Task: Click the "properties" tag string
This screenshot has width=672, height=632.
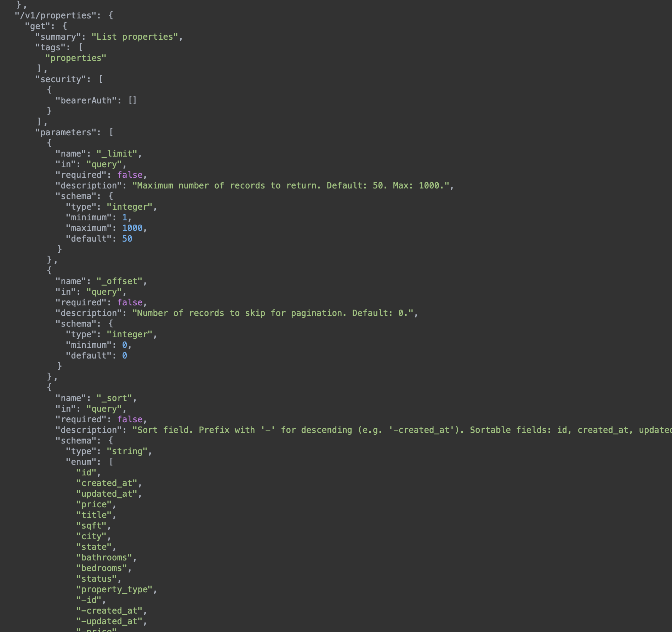Action: click(x=76, y=58)
